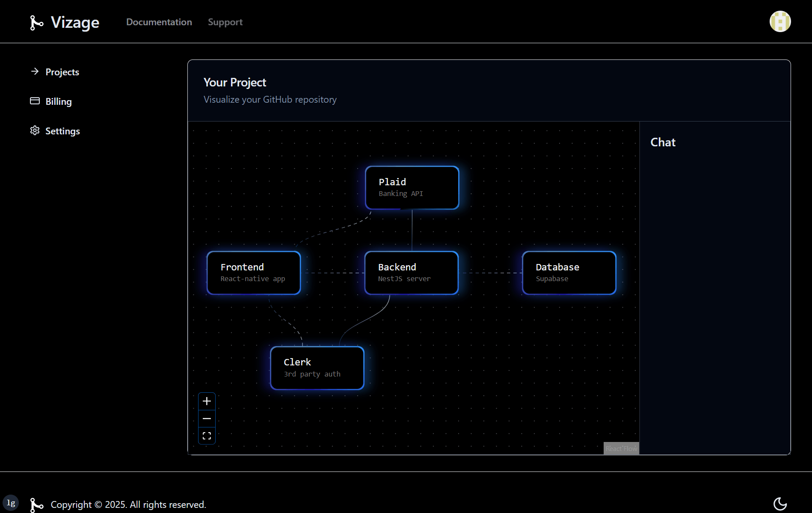Click the Your Project heading
812x513 pixels.
pos(235,83)
